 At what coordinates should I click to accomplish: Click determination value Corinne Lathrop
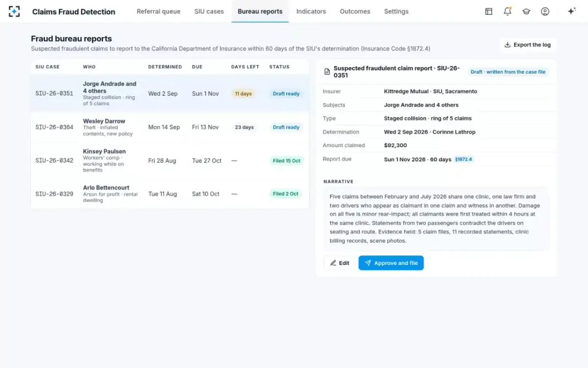point(430,132)
